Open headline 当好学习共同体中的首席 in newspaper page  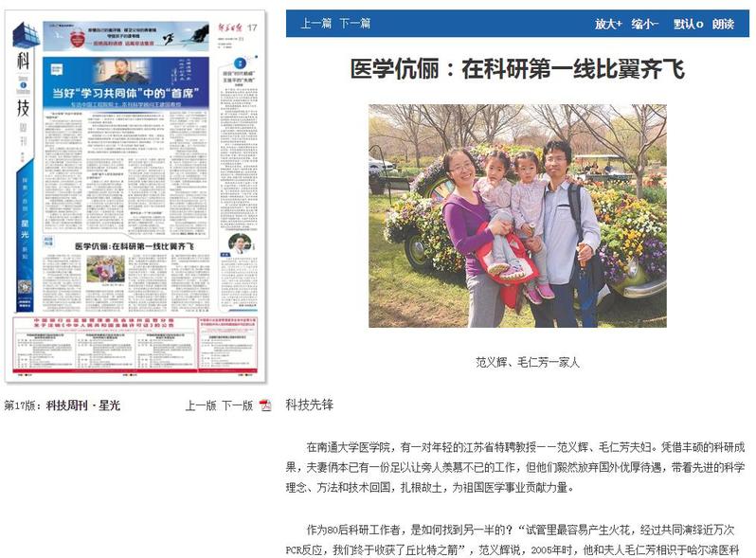click(x=126, y=93)
